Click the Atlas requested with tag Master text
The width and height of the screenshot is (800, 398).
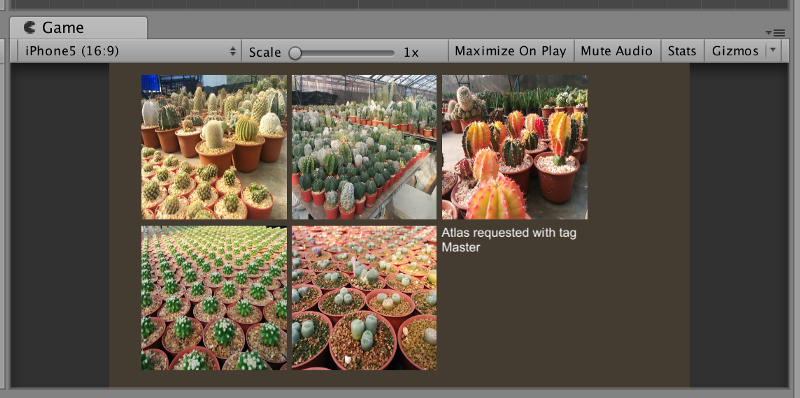(509, 240)
